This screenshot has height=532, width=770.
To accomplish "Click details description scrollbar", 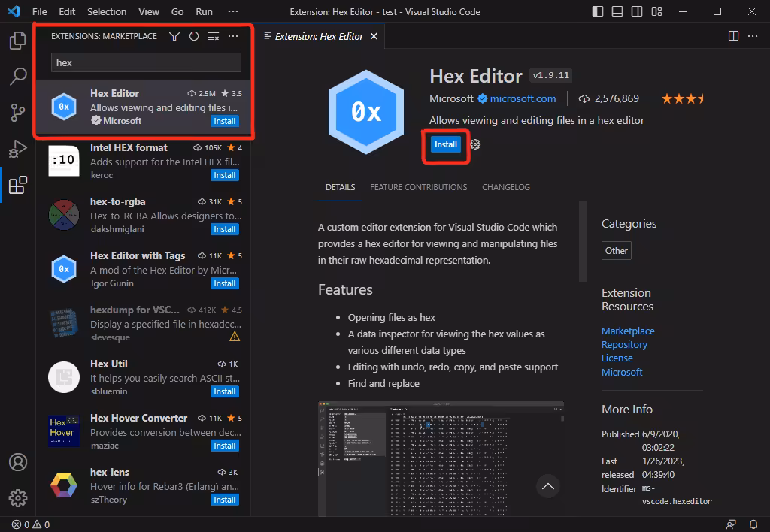I will coord(583,241).
